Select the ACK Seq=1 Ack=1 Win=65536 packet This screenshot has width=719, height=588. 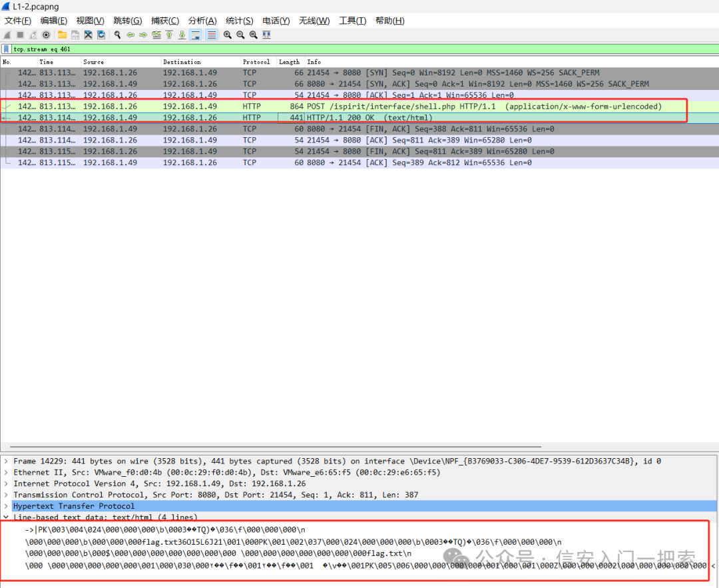coord(359,95)
